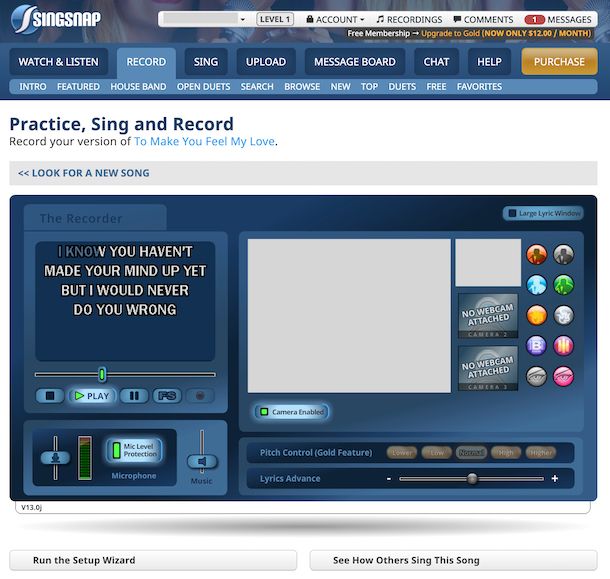Image resolution: width=610 pixels, height=579 pixels.
Task: Select the pink eye video effect
Action: (563, 376)
